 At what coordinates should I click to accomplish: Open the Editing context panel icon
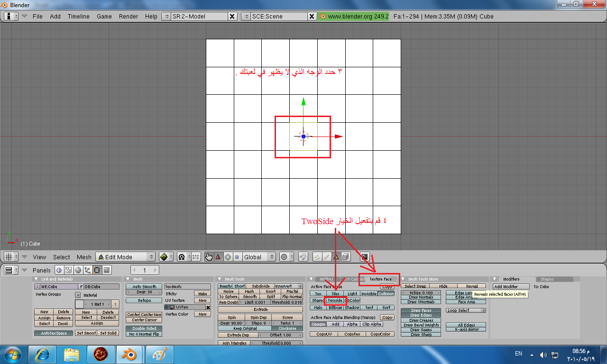[x=97, y=270]
